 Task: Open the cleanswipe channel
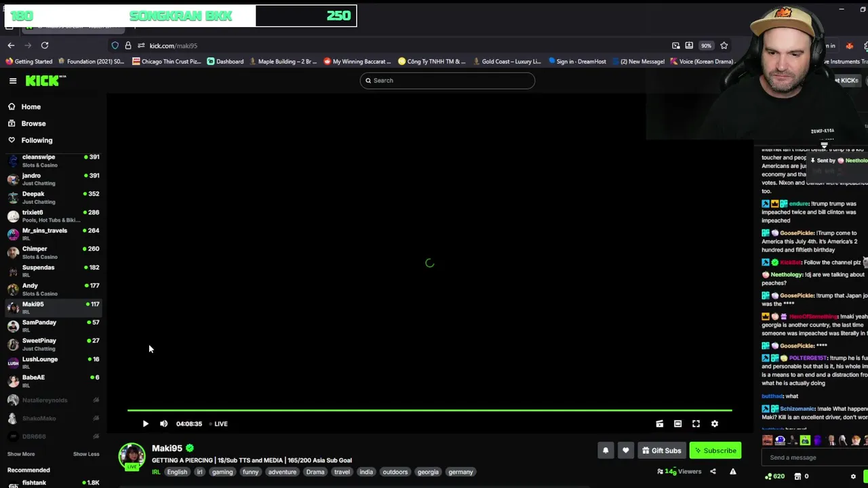click(53, 161)
